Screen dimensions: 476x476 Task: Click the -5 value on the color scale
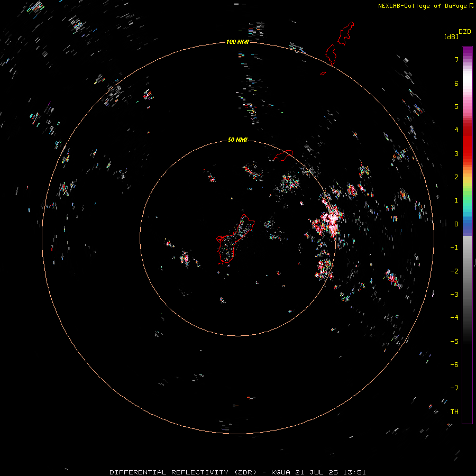[x=454, y=342]
